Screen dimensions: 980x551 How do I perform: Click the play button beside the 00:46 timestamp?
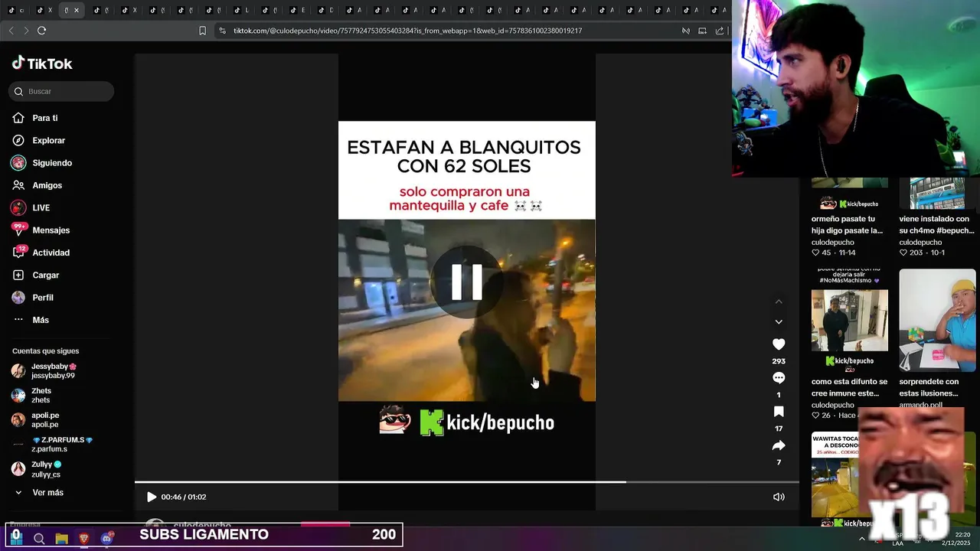coord(151,497)
